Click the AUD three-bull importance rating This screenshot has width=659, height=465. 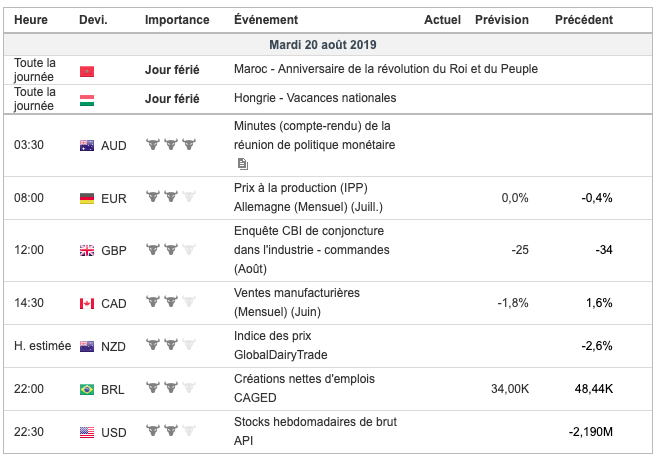click(170, 145)
